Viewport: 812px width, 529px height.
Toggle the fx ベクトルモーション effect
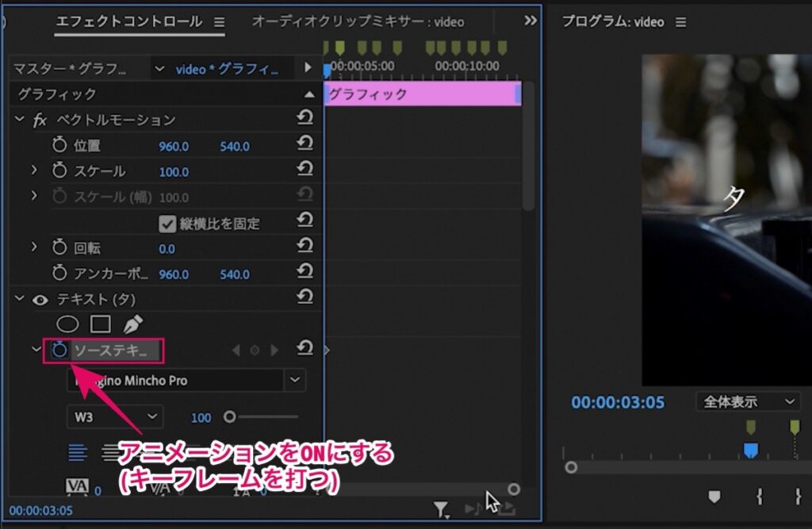(x=40, y=121)
